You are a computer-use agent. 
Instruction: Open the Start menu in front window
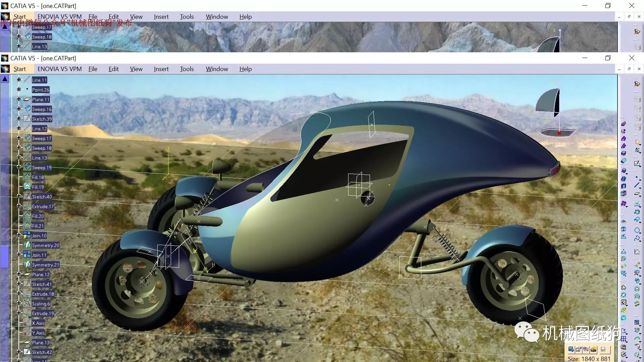(x=19, y=69)
